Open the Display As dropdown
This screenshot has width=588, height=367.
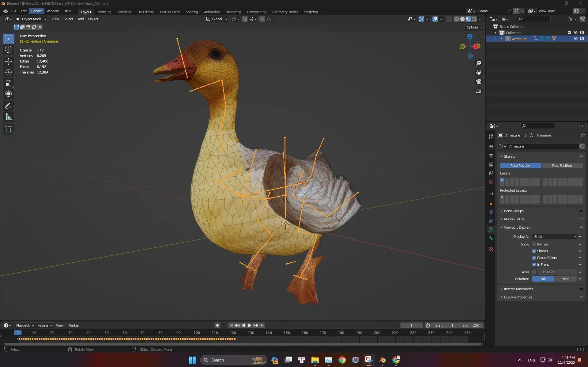tap(554, 237)
